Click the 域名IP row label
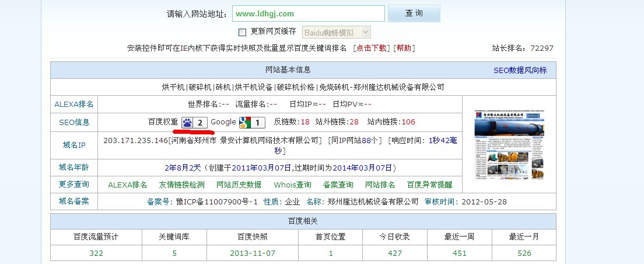This screenshot has height=264, width=644. 74,145
